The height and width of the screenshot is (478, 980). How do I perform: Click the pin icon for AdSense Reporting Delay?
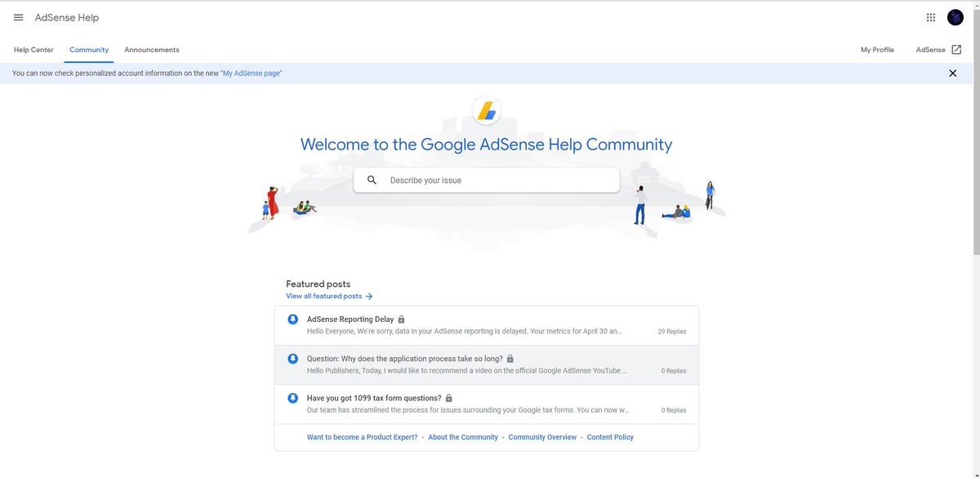coord(293,319)
